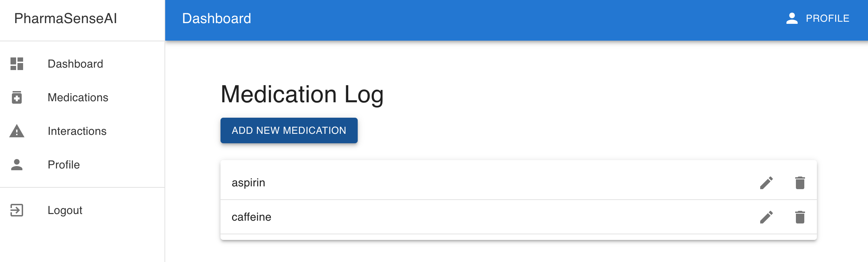The height and width of the screenshot is (262, 868).
Task: Click the person icon in top bar
Action: click(x=792, y=18)
